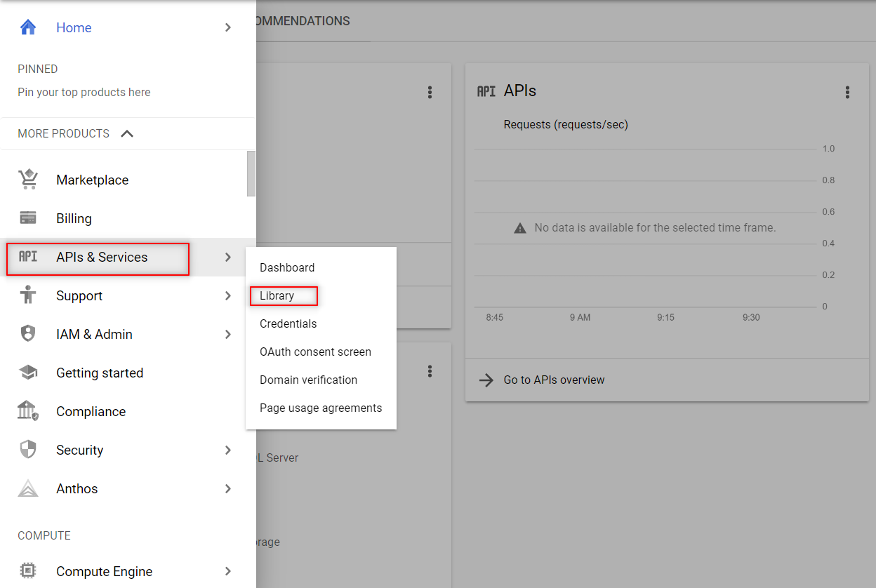This screenshot has width=876, height=588.
Task: Expand the Compute Engine submenu chevron
Action: 227,571
